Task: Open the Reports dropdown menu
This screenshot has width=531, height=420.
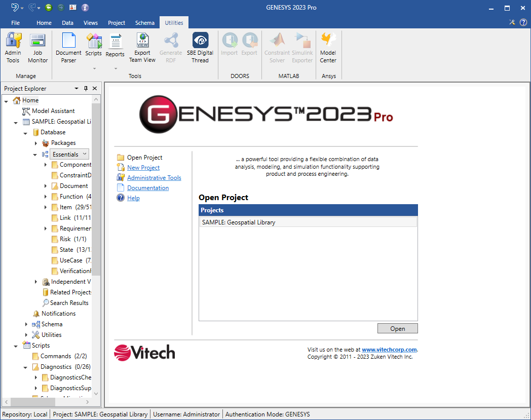Action: point(115,68)
